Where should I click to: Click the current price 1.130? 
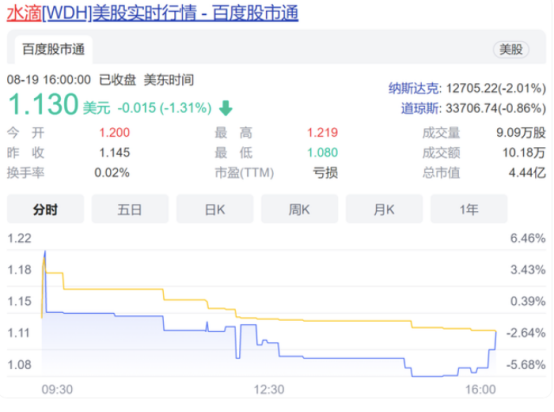43,104
